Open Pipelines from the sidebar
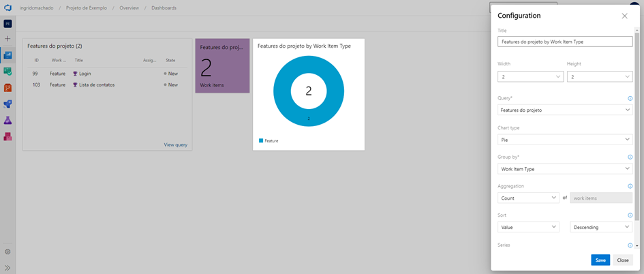Screen dimensions: 644x274 (x=8, y=104)
